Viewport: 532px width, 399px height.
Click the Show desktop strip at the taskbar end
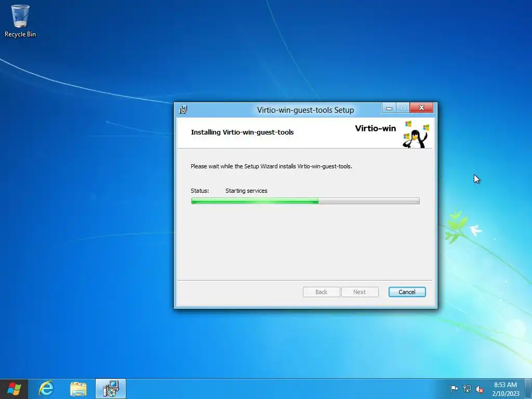click(x=528, y=389)
